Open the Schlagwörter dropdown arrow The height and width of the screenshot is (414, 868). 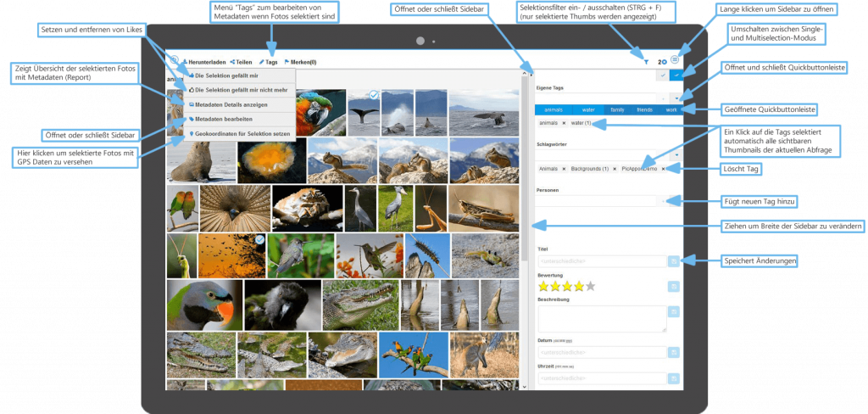coord(676,155)
